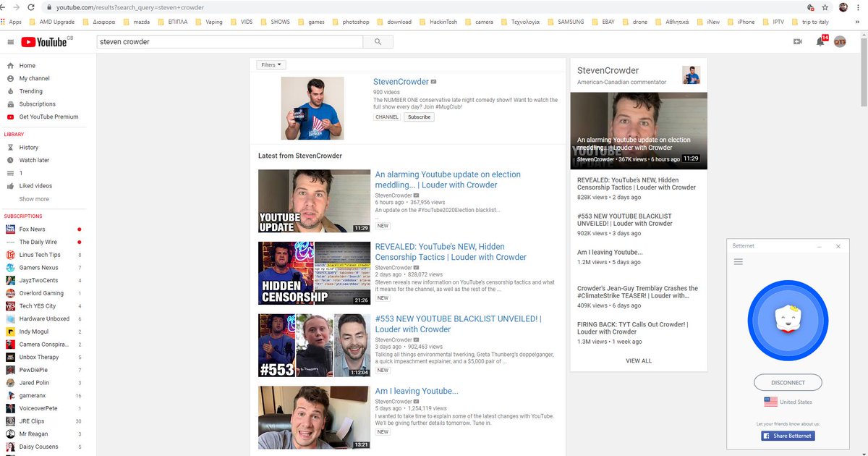Click VIEW ALL in channel panel
This screenshot has height=456, width=868.
639,360
